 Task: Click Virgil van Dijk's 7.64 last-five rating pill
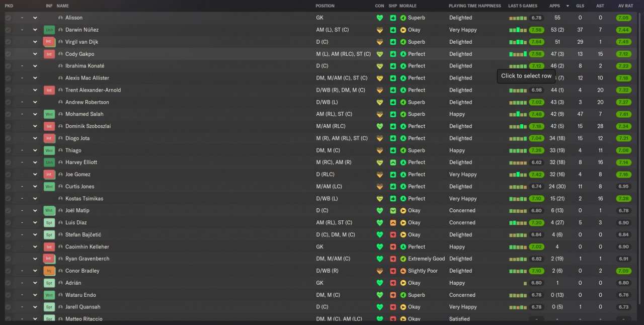[536, 42]
